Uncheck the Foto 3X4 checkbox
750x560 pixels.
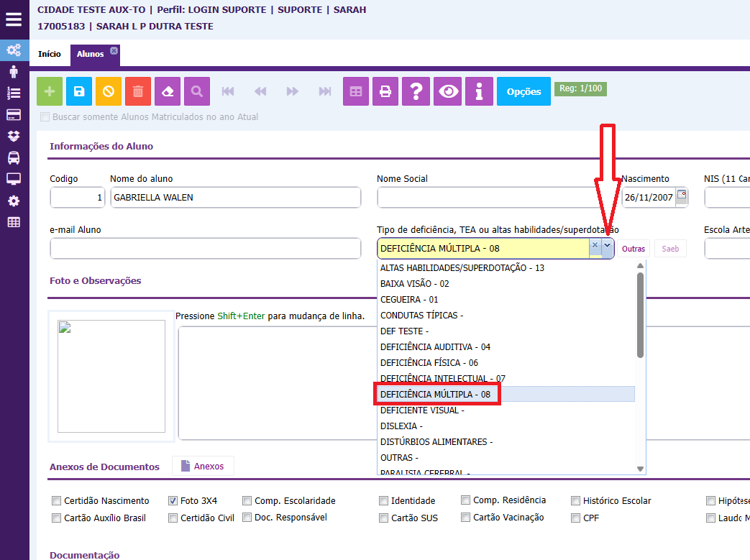click(x=173, y=501)
